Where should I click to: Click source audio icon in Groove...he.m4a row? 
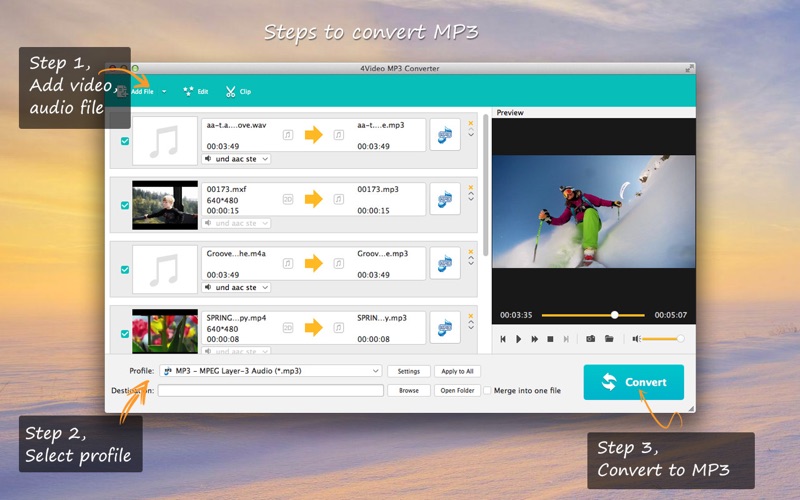(288, 264)
